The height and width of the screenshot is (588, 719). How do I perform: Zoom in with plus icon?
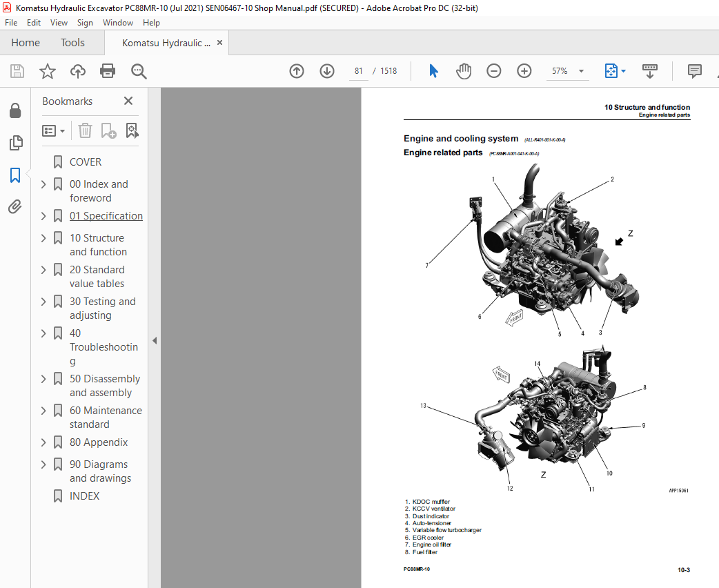pos(524,71)
